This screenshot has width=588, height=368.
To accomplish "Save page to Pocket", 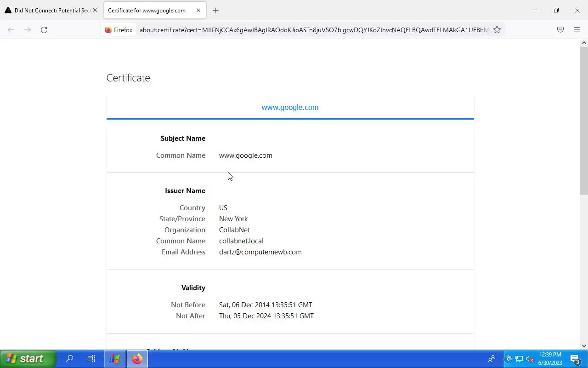I will point(560,29).
